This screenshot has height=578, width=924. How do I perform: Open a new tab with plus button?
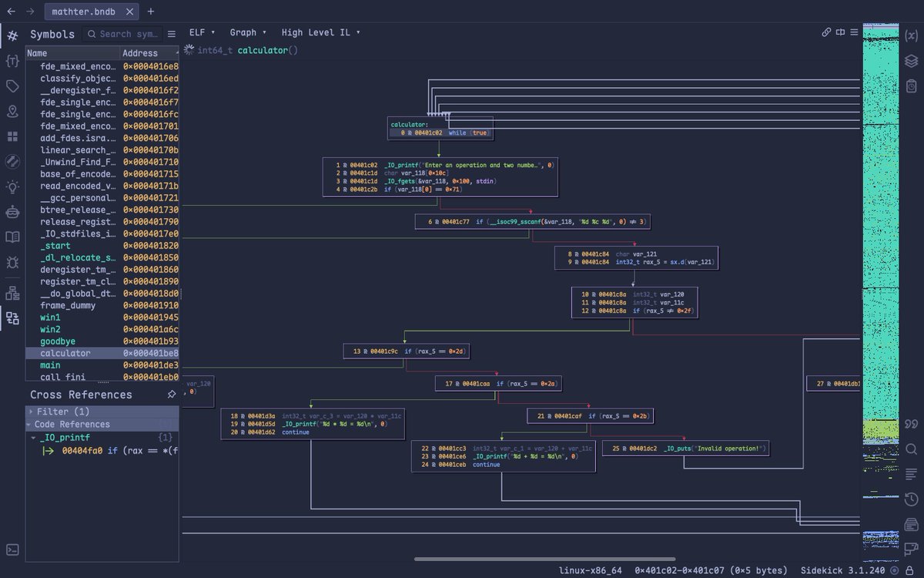click(151, 12)
